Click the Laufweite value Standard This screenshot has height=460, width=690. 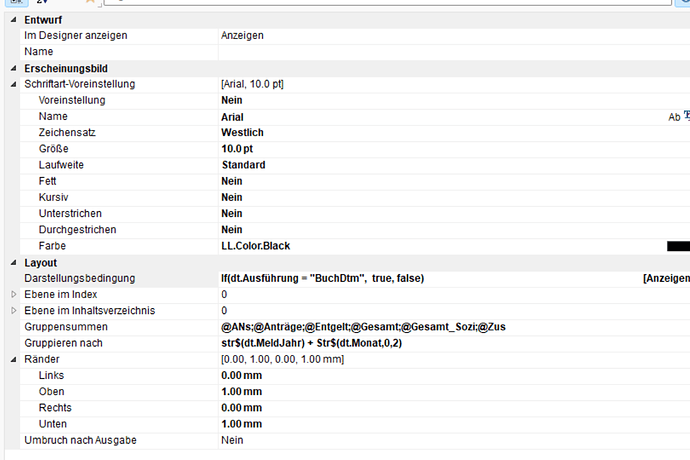coord(243,165)
